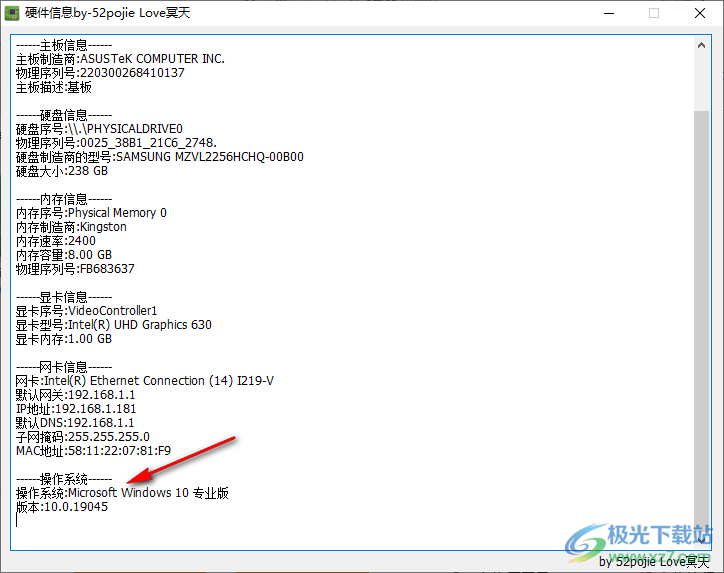Click the 内存速率 2400 line
This screenshot has height=573, width=724.
click(x=56, y=240)
